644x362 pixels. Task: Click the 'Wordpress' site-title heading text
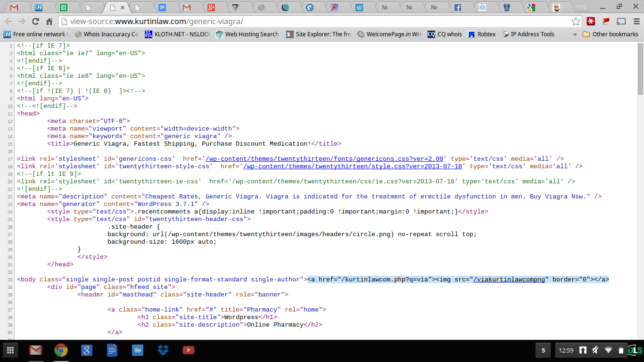coord(241,317)
